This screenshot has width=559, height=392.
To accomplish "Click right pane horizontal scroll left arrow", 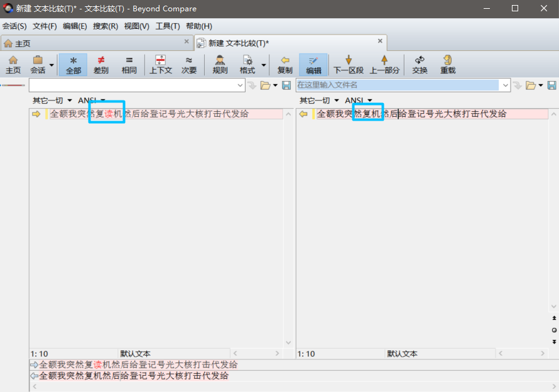I will pyautogui.click(x=501, y=354).
